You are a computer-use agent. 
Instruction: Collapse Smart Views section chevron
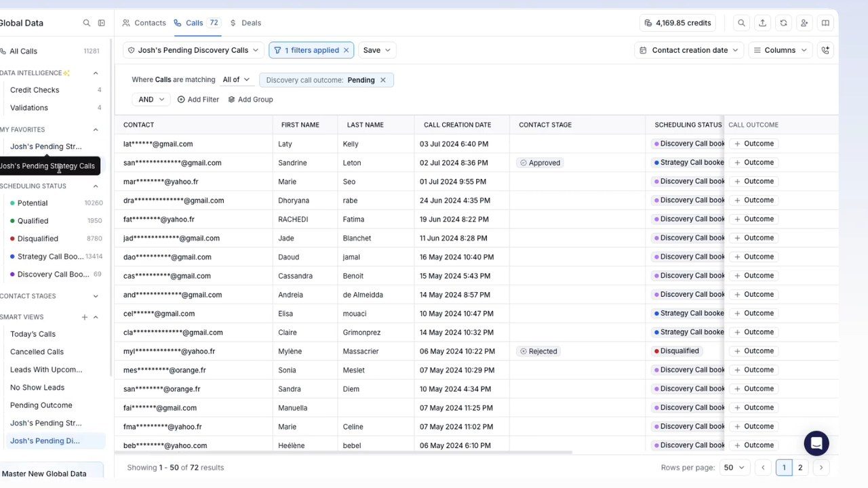[x=96, y=317]
